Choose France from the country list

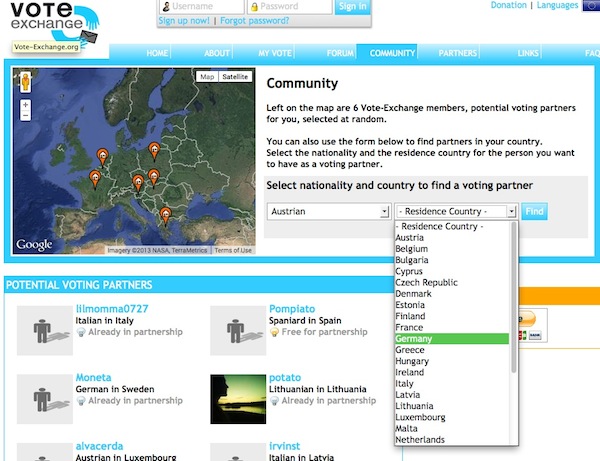452,327
